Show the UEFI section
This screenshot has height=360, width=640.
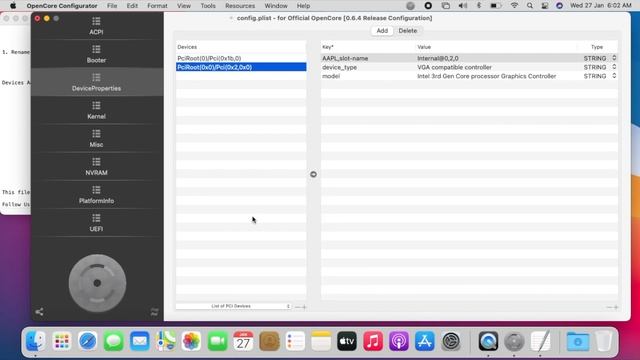click(96, 223)
